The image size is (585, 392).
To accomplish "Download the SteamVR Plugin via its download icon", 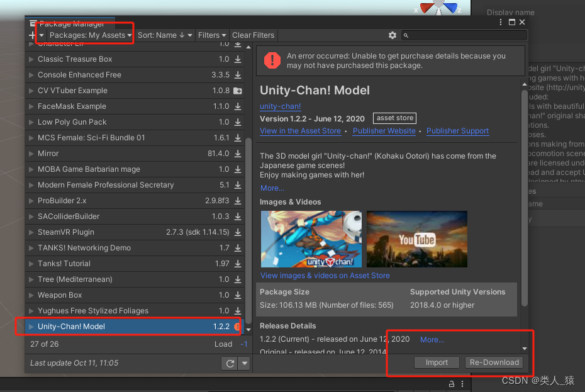I will coord(237,232).
